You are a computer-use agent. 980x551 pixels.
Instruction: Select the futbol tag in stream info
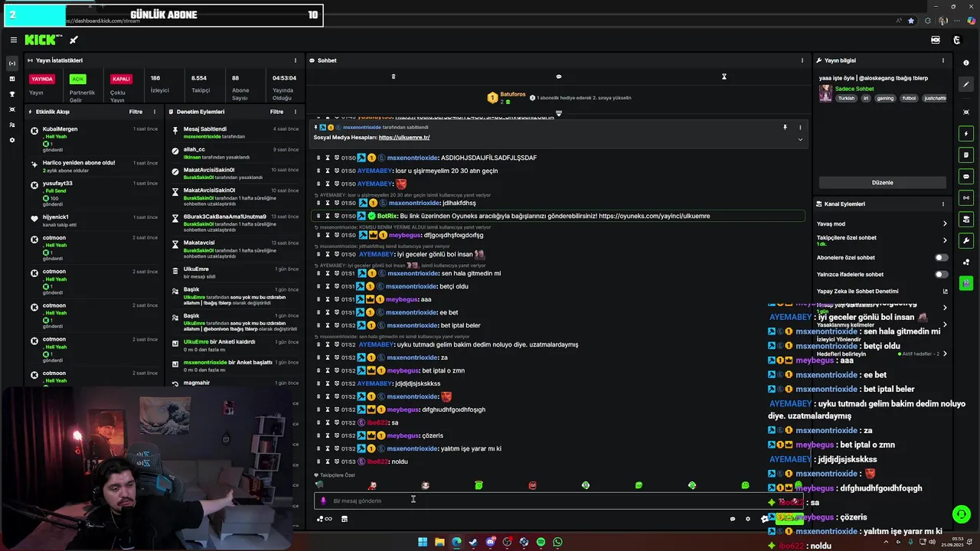(x=909, y=98)
